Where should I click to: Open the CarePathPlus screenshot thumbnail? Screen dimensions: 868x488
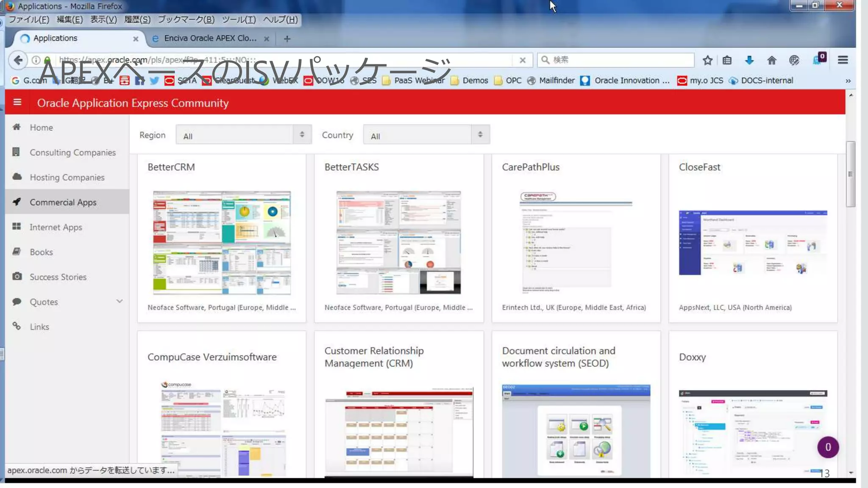click(x=576, y=243)
